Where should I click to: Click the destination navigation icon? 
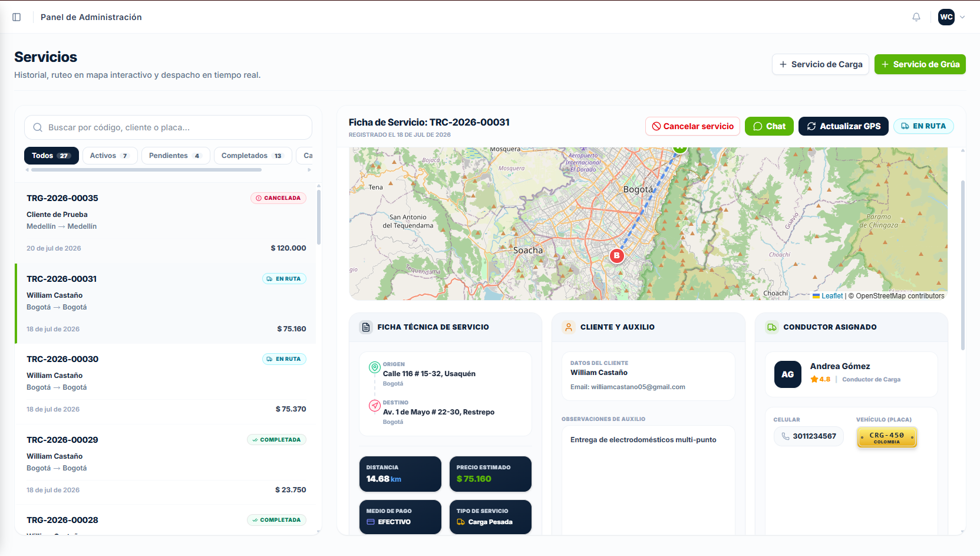pos(374,406)
